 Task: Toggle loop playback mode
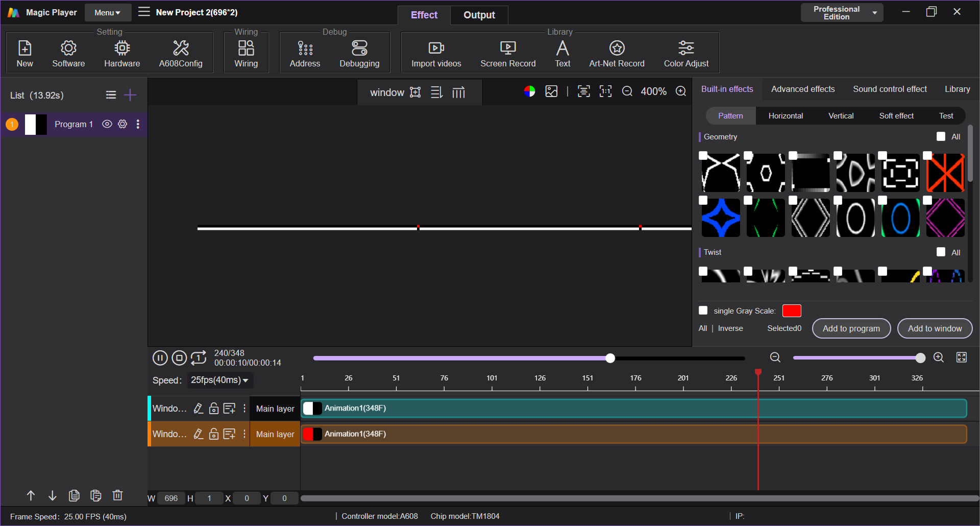click(199, 358)
